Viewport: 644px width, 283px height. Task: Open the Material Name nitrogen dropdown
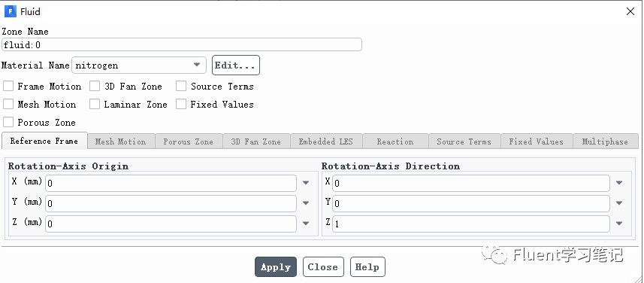139,65
